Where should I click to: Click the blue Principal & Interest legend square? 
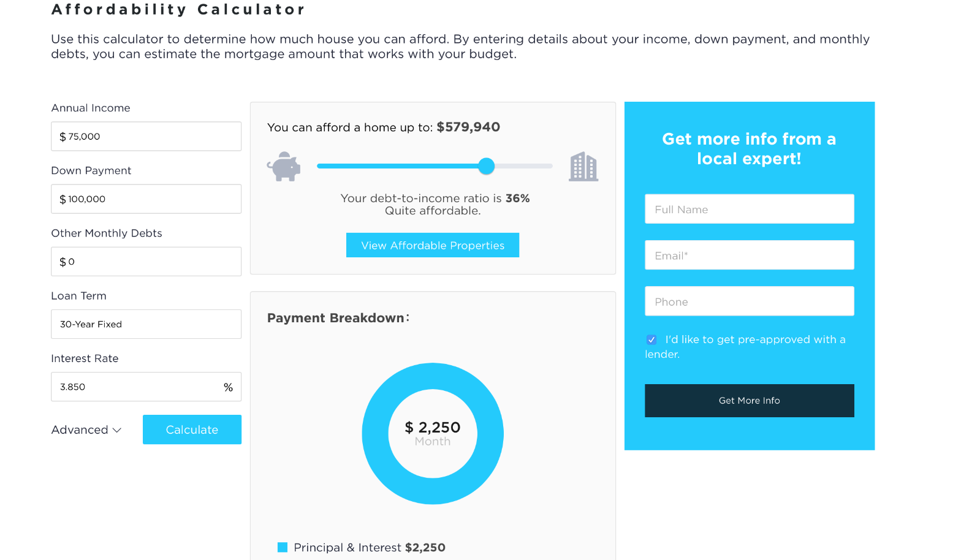pos(283,547)
